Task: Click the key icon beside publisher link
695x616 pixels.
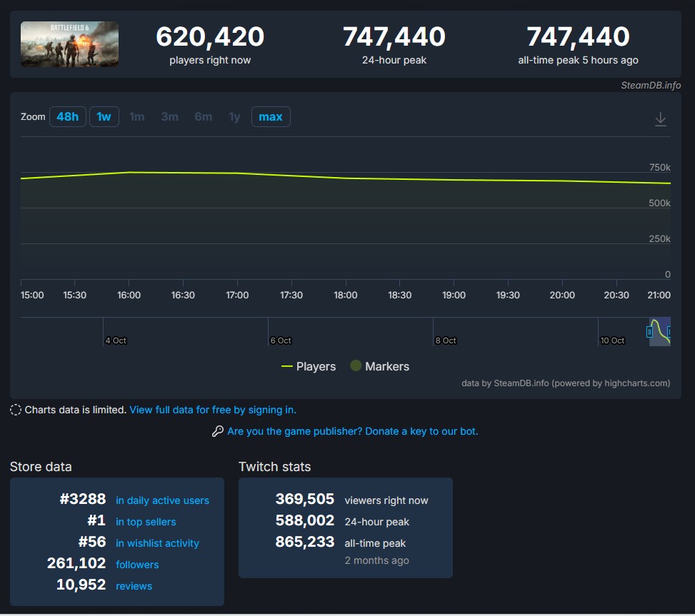Action: (x=218, y=431)
